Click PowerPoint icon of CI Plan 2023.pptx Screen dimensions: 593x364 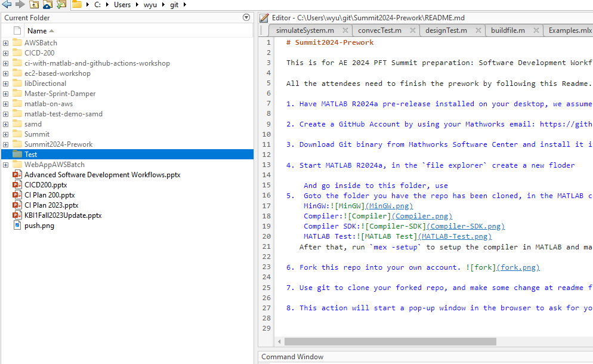[17, 205]
